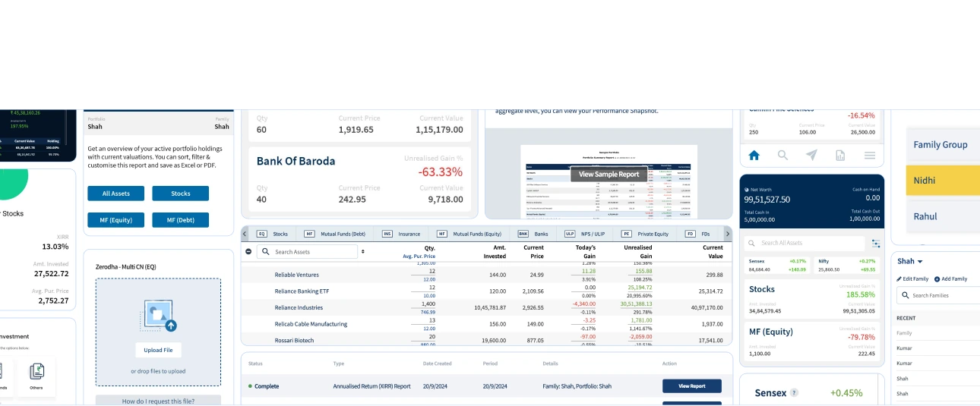
Task: Click the BNK badge icon for Banks
Action: (x=523, y=234)
